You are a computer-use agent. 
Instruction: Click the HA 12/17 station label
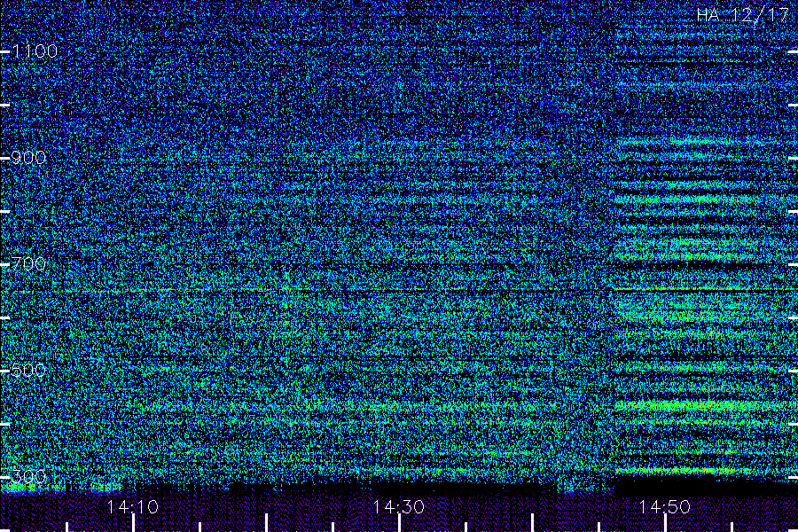[743, 15]
